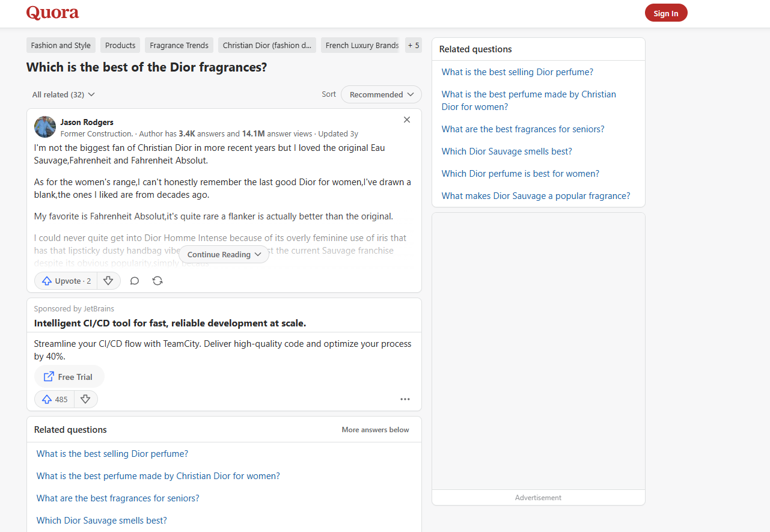Click the Sort label
The height and width of the screenshot is (532, 770).
click(329, 94)
